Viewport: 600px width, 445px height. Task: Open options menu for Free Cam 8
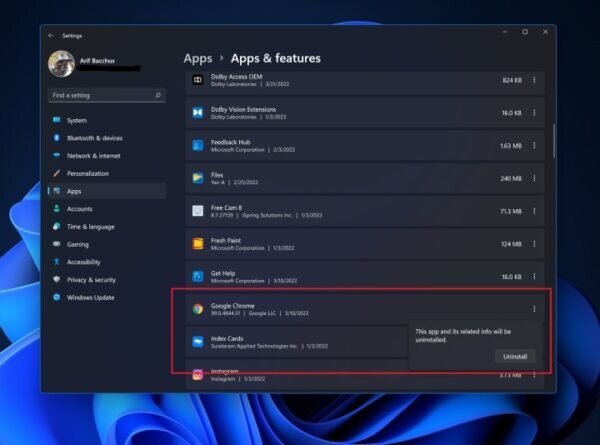tap(534, 211)
